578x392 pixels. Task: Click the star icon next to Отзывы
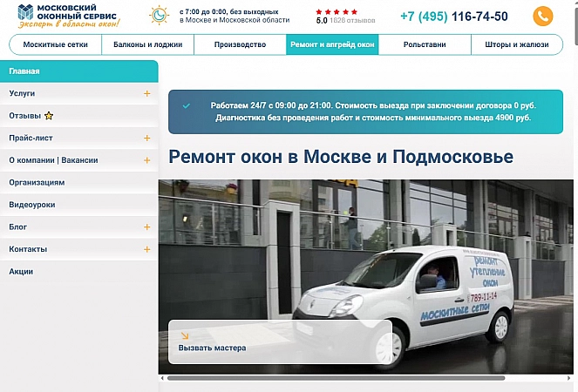click(x=49, y=116)
